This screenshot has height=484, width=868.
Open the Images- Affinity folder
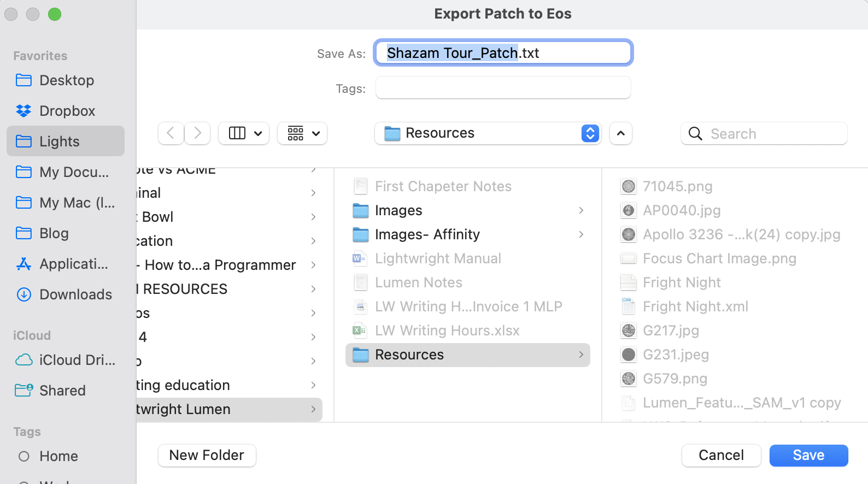[427, 234]
